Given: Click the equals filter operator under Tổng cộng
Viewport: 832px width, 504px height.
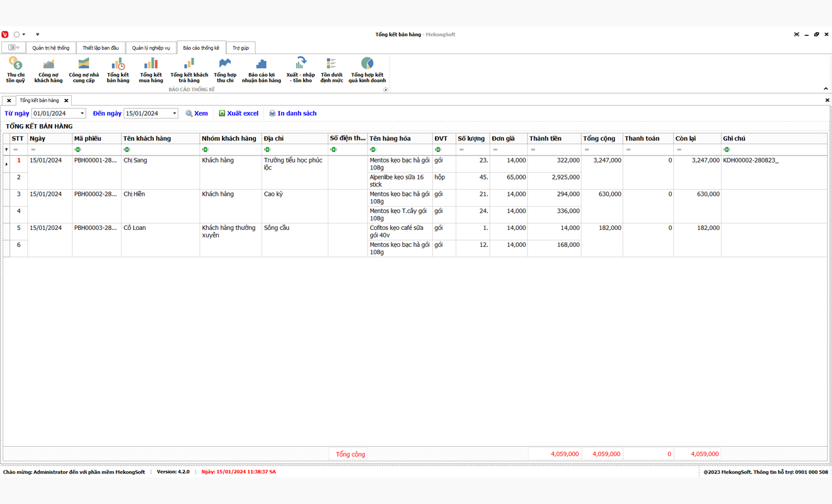Looking at the screenshot, I should point(587,150).
